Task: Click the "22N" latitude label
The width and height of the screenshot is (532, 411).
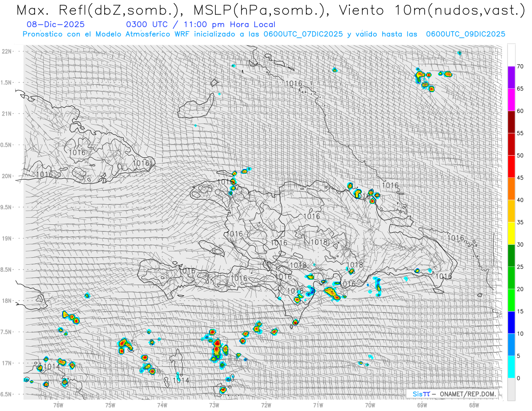Action: point(7,51)
